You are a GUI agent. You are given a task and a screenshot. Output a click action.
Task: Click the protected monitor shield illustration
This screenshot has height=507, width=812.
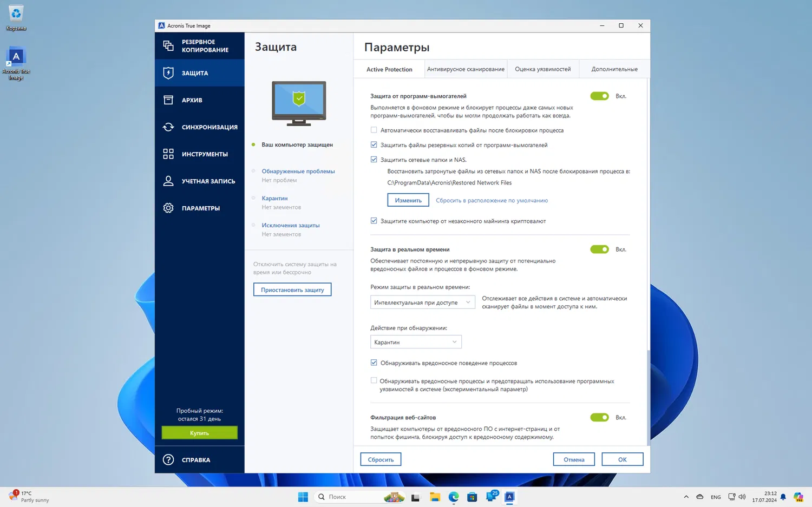pos(299,103)
